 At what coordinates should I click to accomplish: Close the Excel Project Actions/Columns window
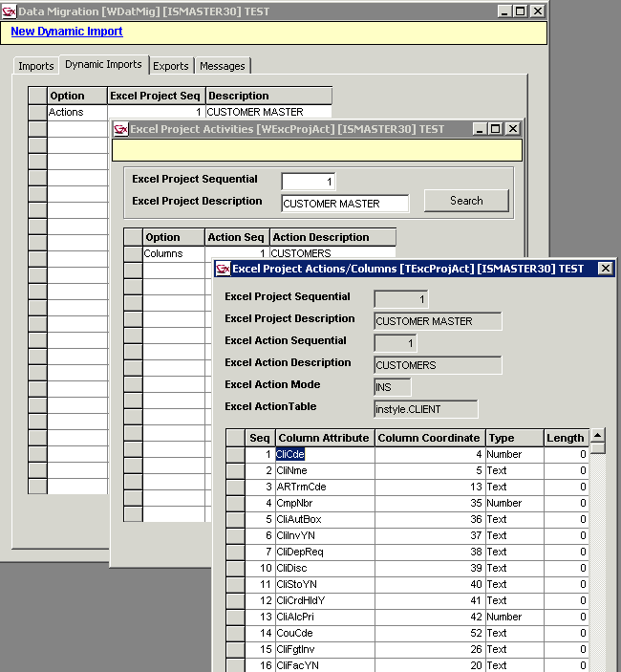click(x=605, y=269)
